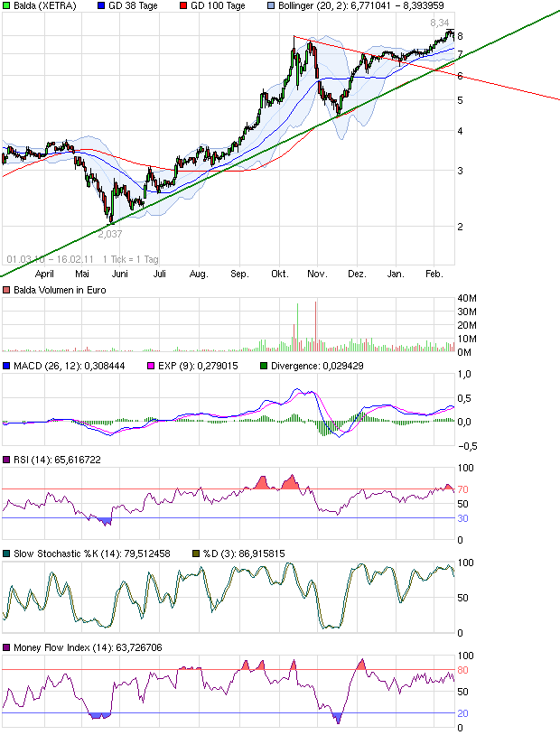560x735 pixels.
Task: Click the 'Balda (XETRA)' title text
Action: [x=44, y=6]
